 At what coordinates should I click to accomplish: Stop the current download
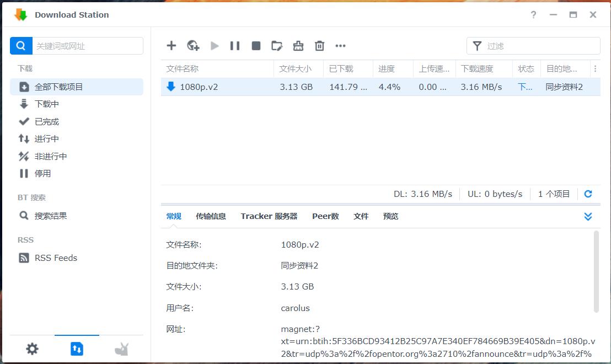pos(256,46)
